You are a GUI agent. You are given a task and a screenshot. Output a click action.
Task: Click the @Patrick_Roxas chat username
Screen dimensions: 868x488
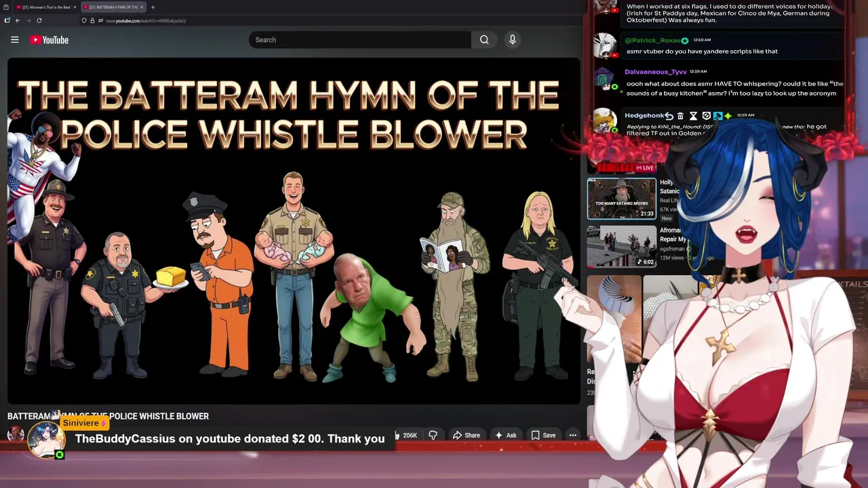pos(652,41)
